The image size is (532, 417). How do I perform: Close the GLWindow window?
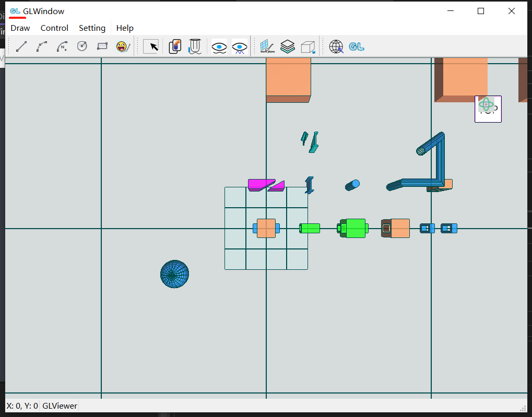[x=512, y=11]
